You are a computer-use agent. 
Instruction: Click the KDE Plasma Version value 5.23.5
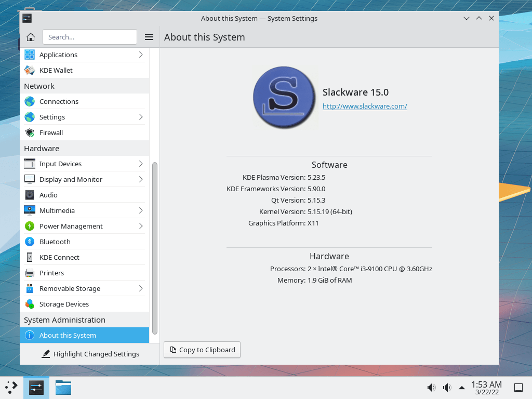[316, 178]
